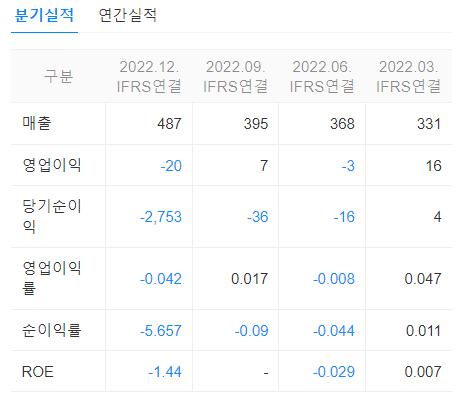The width and height of the screenshot is (476, 412).
Task: Select the 구분 column header
Action: click(58, 76)
